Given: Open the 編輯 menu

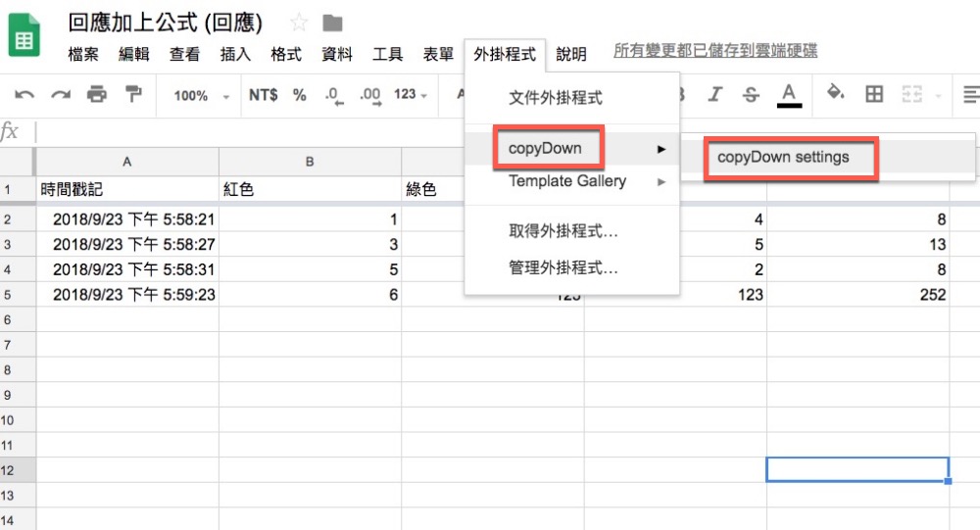Looking at the screenshot, I should coord(133,55).
